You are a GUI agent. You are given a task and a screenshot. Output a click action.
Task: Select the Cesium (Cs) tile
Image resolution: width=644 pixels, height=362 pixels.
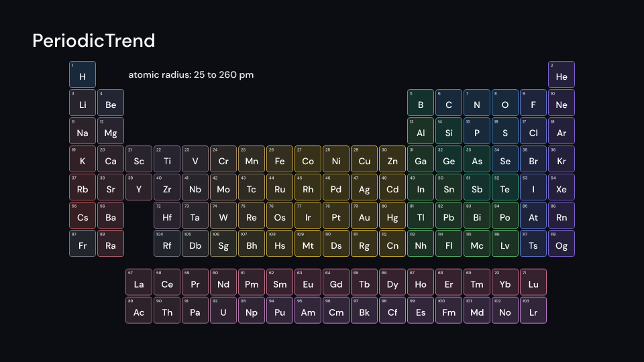[83, 215]
